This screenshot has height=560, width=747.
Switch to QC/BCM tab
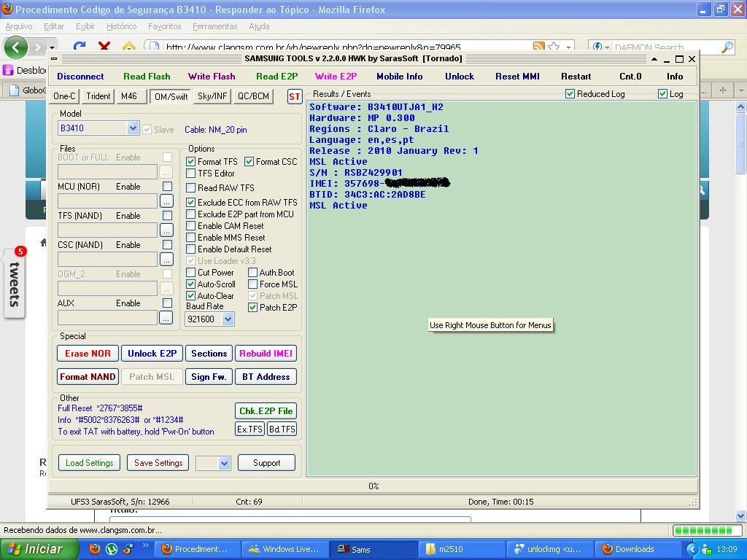tap(253, 96)
